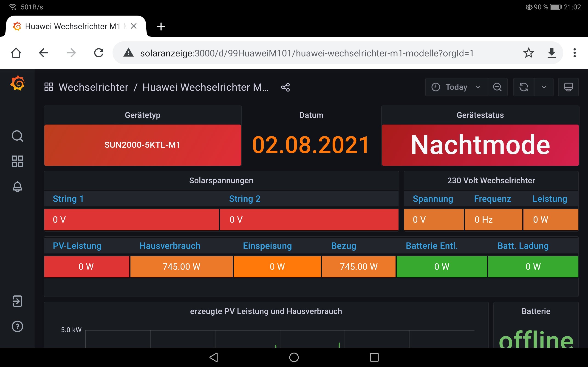Share the dashboard via share icon
Screen dimensions: 588x367
click(286, 87)
